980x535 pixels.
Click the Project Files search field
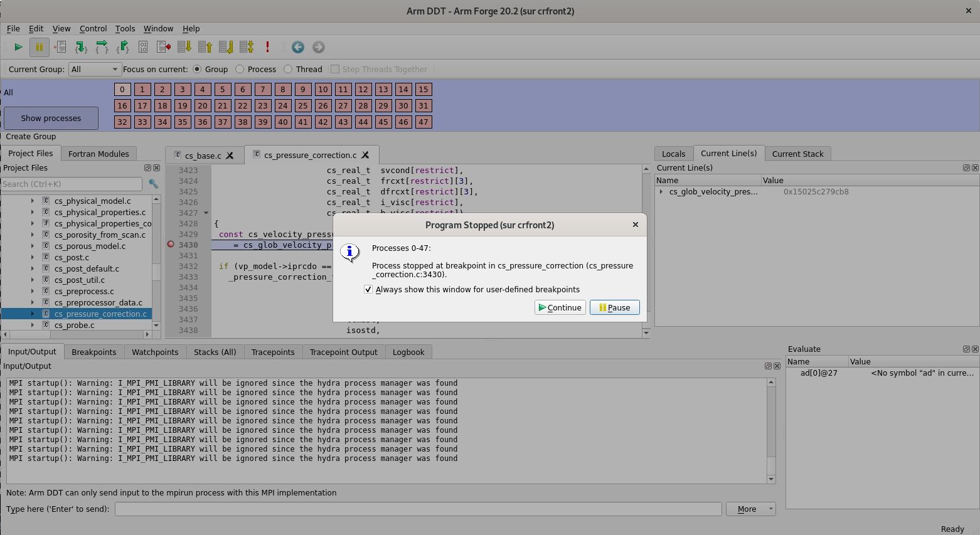[x=72, y=184]
